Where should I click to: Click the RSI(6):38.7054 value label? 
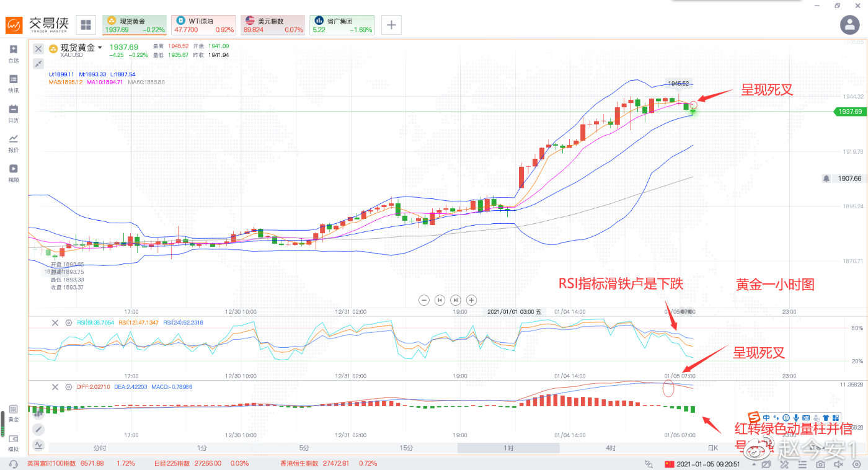(95, 322)
